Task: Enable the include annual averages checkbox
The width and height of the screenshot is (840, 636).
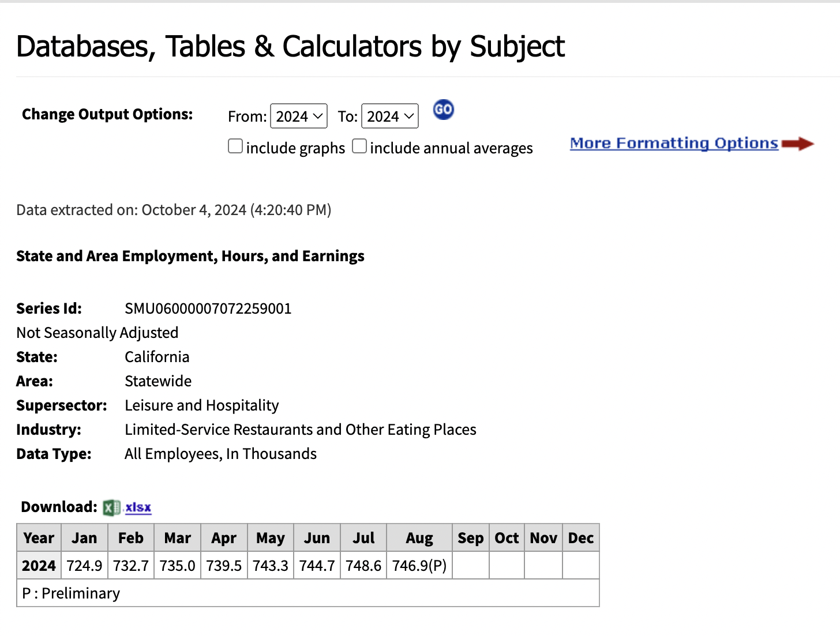Action: pos(359,146)
